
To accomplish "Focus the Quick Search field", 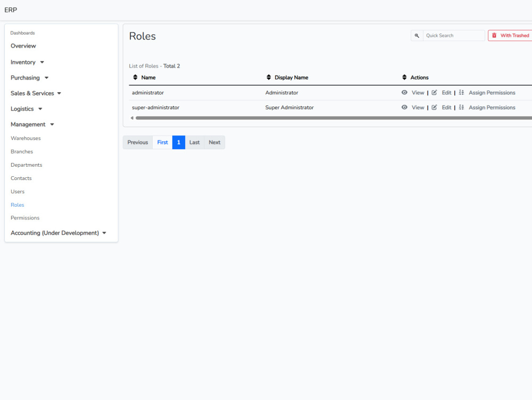I will click(x=454, y=35).
